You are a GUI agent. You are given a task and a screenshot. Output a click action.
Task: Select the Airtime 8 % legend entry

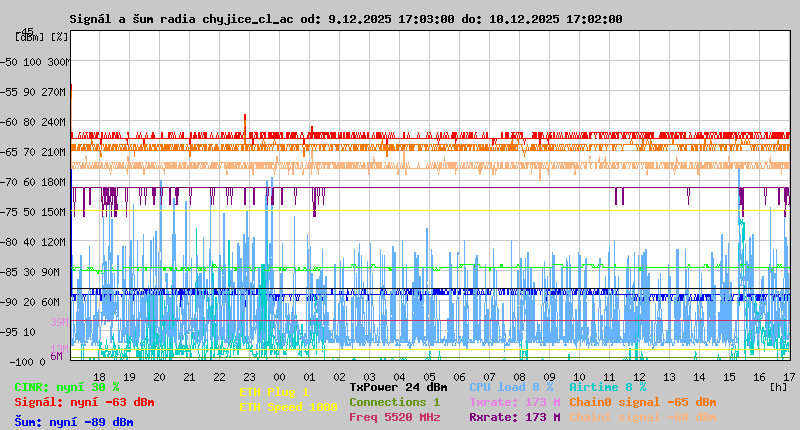(x=607, y=387)
